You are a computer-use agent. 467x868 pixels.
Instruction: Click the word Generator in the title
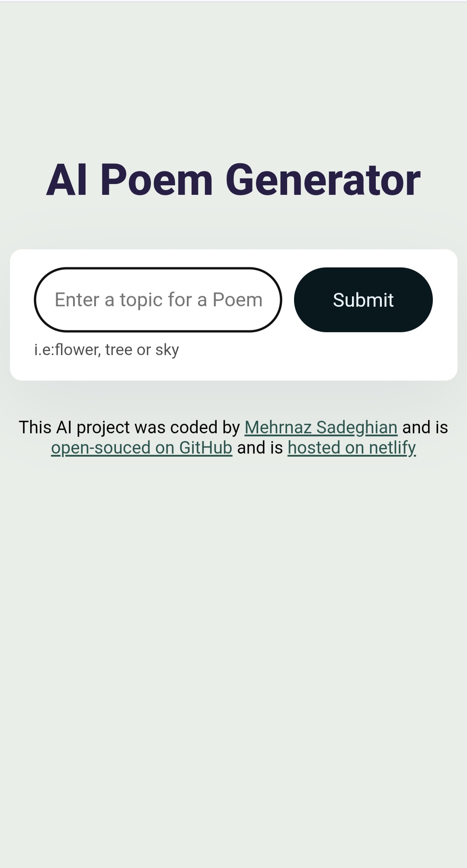click(323, 180)
